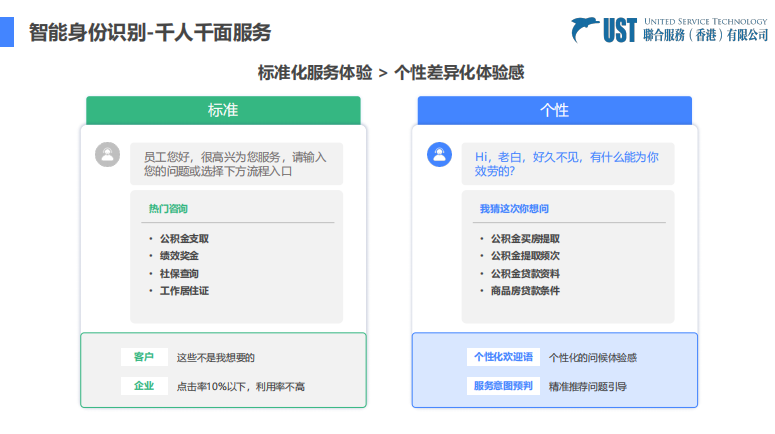
Task: Click the text 精准推荐问题引导
Action: click(588, 387)
